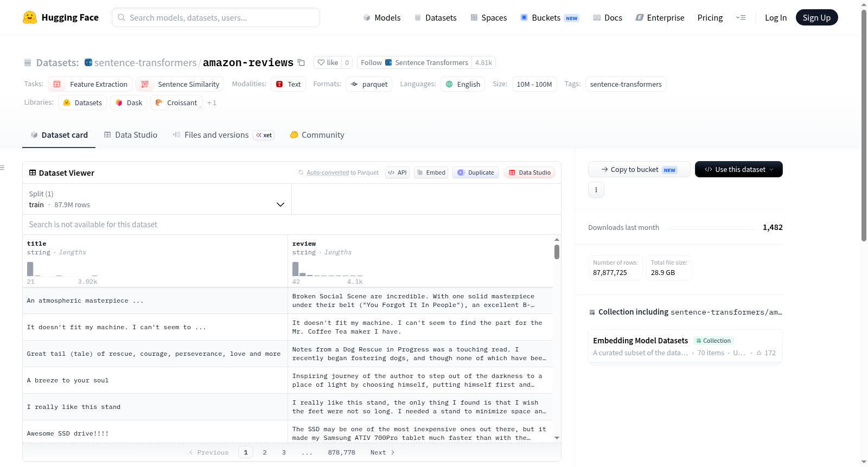Open the Use this dataset dropdown
This screenshot has height=467, width=868.
tap(738, 169)
